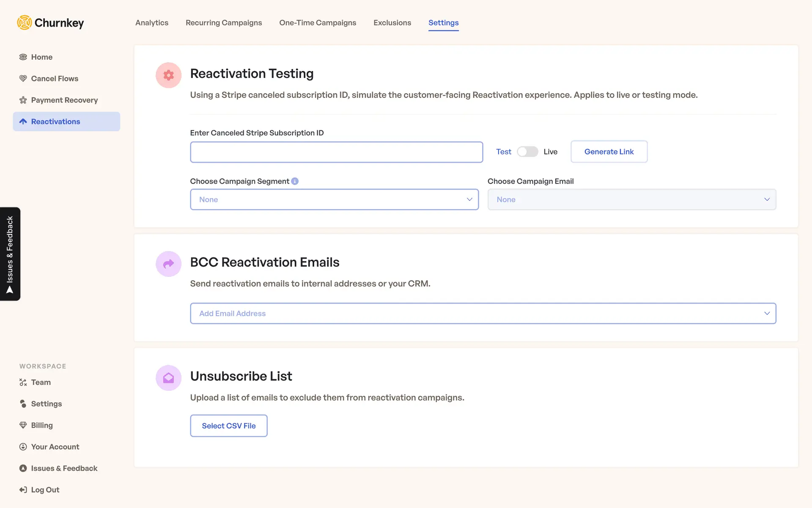This screenshot has width=812, height=508.
Task: Open Billing in workspace menu
Action: (x=41, y=425)
